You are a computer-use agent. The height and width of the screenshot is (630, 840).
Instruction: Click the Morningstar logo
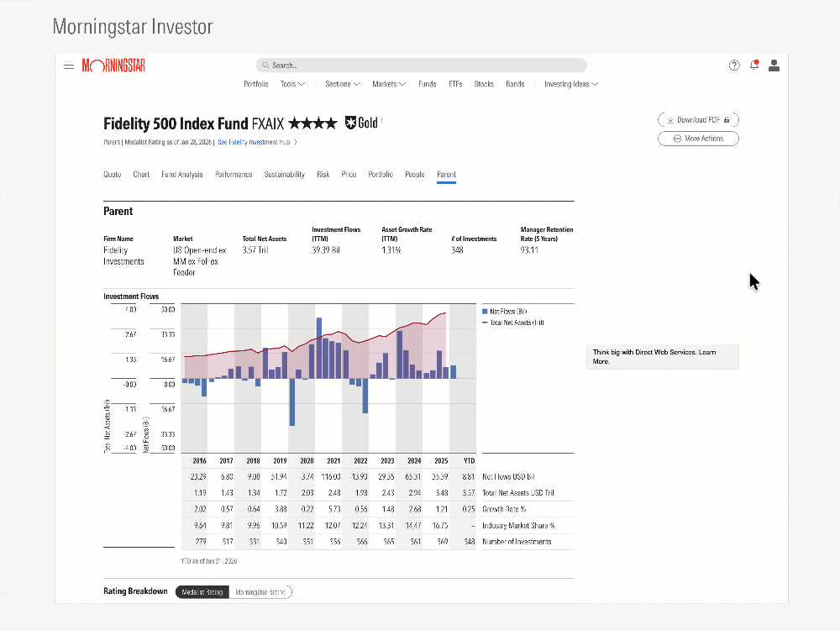point(113,66)
